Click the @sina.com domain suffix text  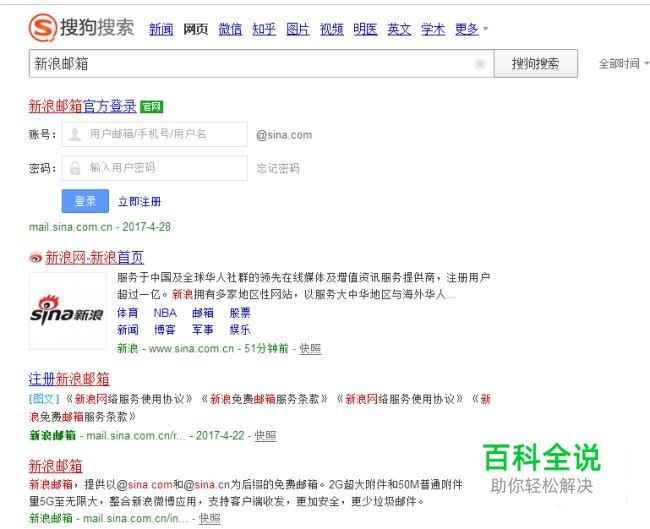coord(284,135)
